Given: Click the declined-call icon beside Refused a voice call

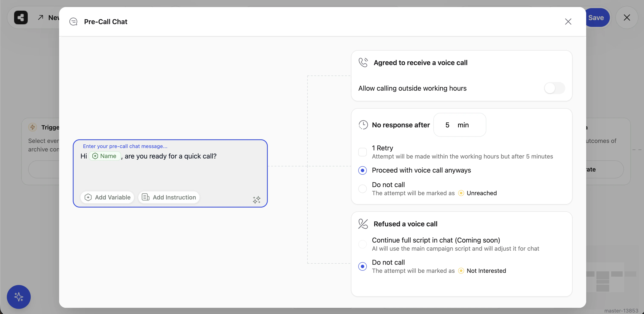Looking at the screenshot, I should [x=363, y=224].
